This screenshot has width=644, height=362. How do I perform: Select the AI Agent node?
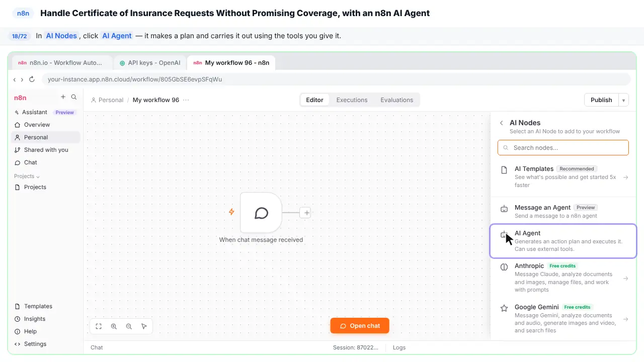[x=563, y=241]
